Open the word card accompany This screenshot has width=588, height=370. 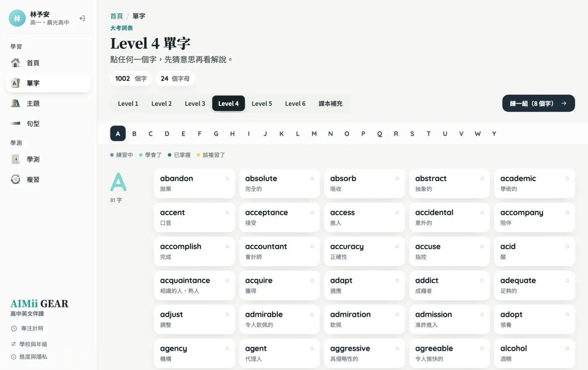tap(535, 217)
